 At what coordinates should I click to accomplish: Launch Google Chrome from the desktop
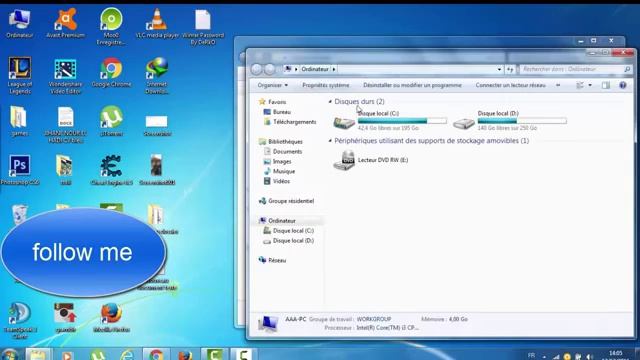(111, 73)
